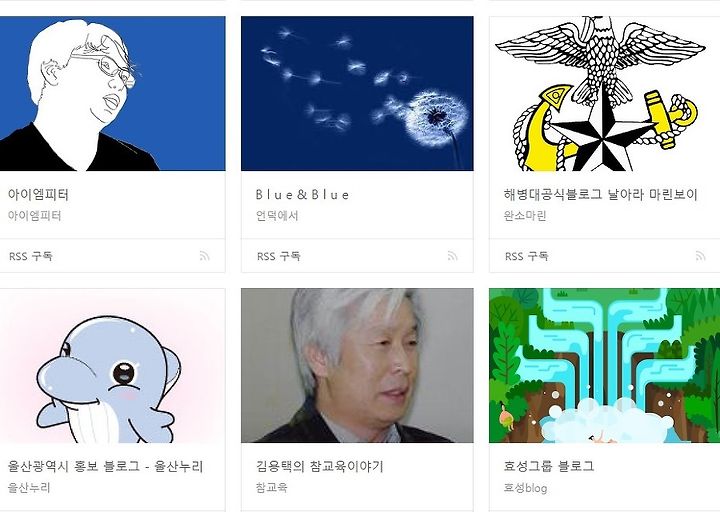Select the blue cartoon portrait thumbnail
The height and width of the screenshot is (512, 720).
(x=112, y=94)
